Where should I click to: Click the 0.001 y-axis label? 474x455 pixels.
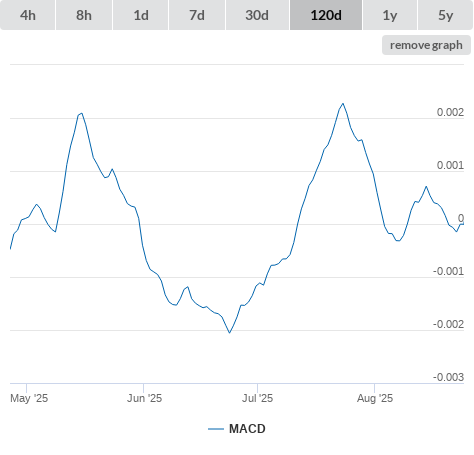coord(450,165)
